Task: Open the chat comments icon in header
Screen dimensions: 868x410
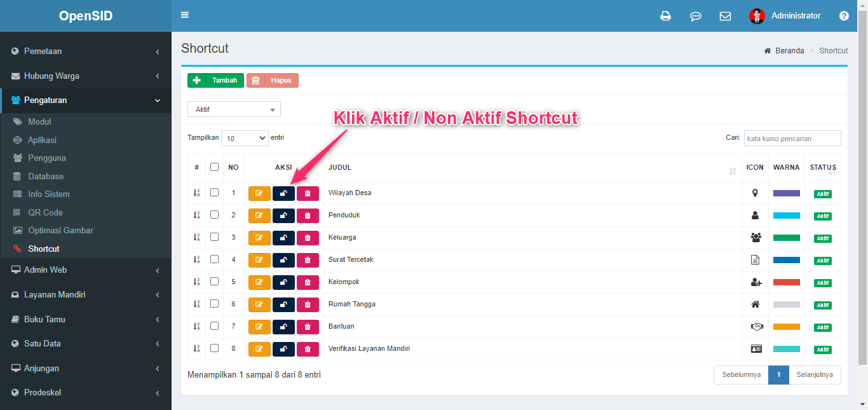Action: pyautogui.click(x=695, y=16)
